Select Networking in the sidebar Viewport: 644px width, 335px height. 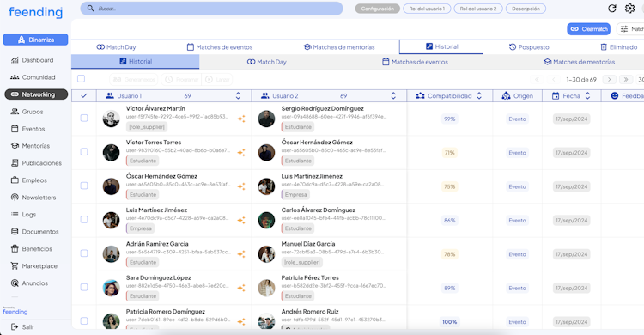point(36,94)
